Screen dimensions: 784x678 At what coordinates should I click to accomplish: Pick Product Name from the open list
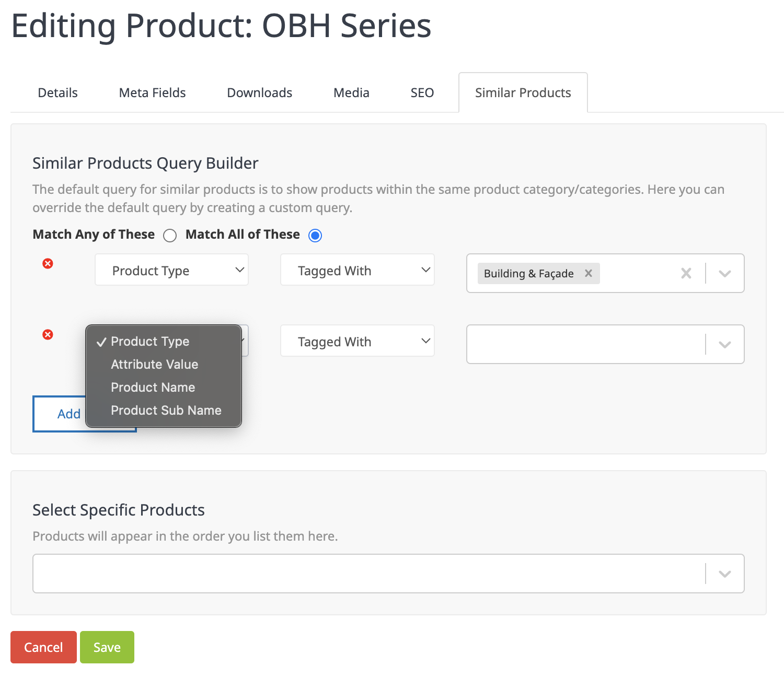153,388
